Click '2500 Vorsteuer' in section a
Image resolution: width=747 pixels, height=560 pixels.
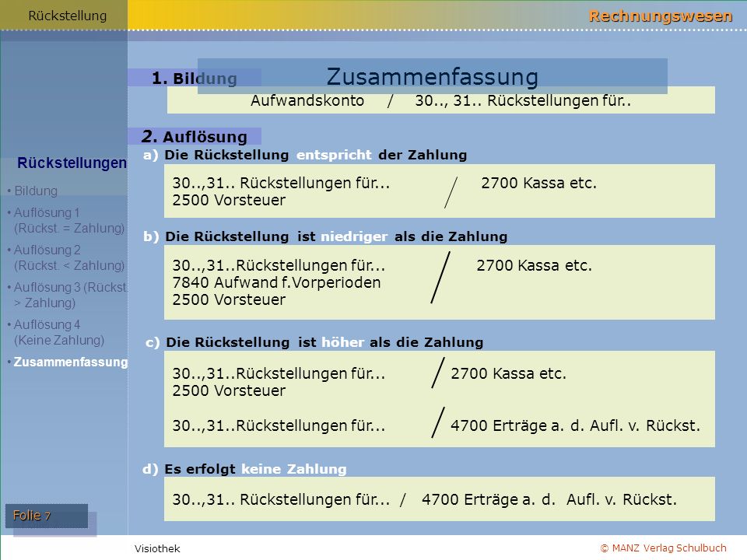[x=229, y=200]
